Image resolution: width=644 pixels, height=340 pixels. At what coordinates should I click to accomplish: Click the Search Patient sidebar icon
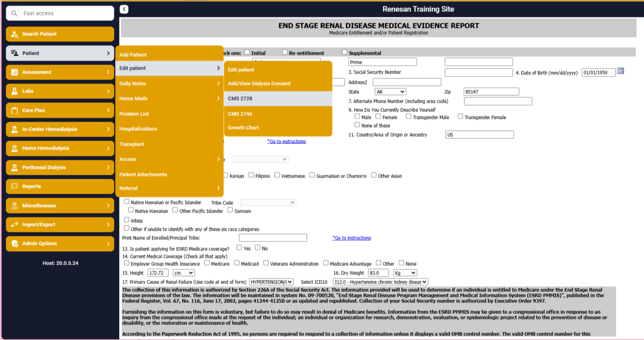click(x=14, y=34)
